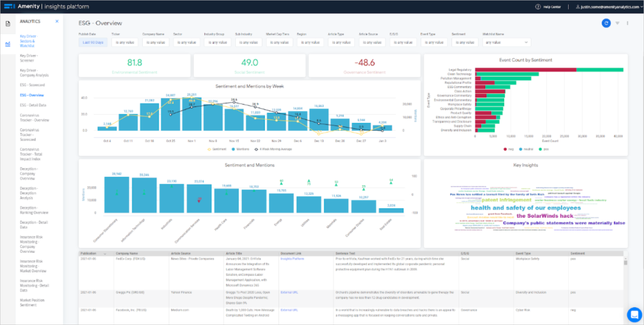The width and height of the screenshot is (644, 325).
Task: Close the Analytics sidebar with the X icon
Action: coord(57,21)
